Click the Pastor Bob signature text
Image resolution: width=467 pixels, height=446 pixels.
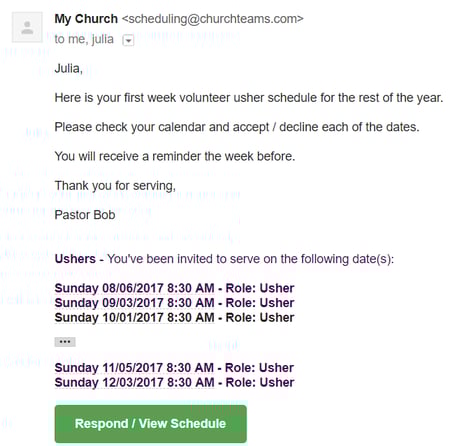click(85, 215)
